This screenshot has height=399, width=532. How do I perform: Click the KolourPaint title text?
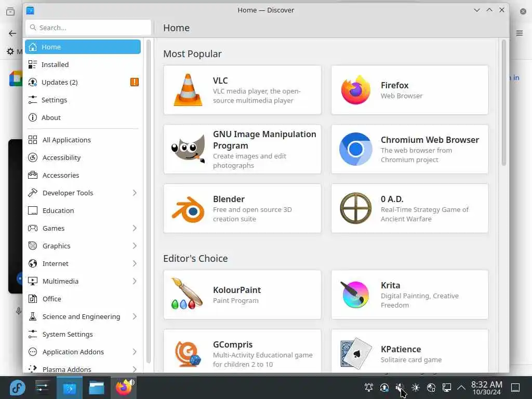(237, 290)
